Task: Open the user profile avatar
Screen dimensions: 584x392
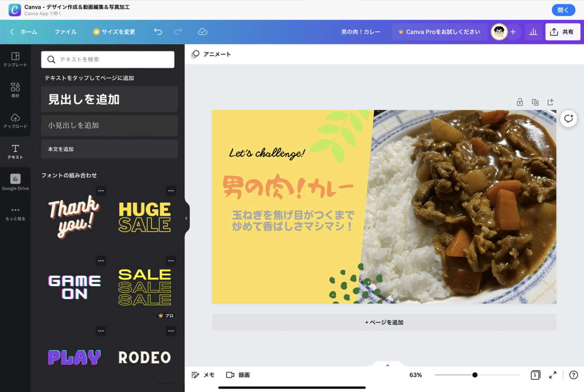Action: (x=499, y=32)
